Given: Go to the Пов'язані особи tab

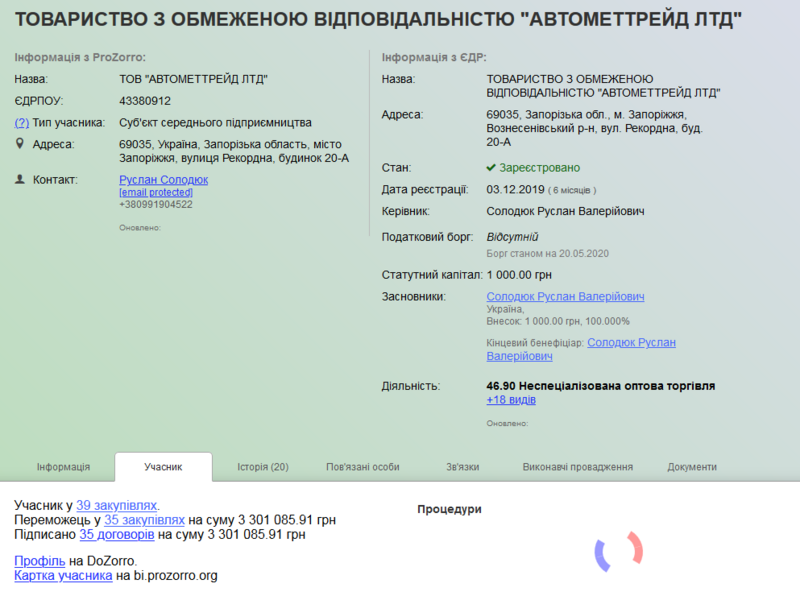Looking at the screenshot, I should (x=362, y=467).
